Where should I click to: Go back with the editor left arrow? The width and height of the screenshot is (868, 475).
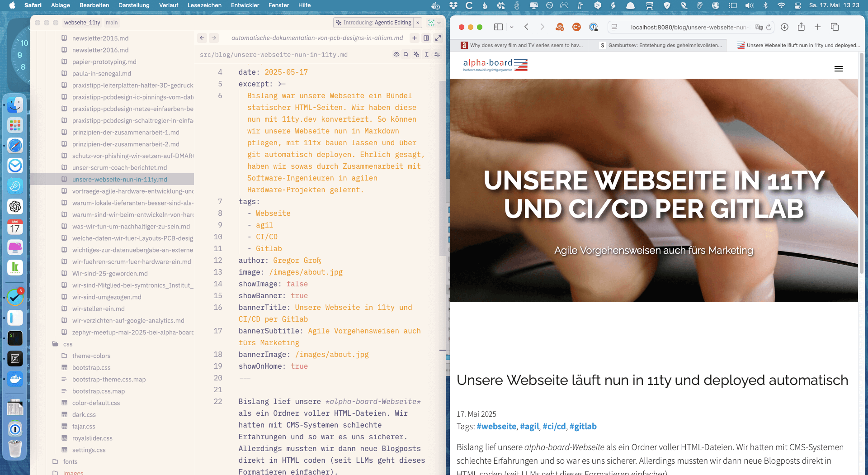202,38
